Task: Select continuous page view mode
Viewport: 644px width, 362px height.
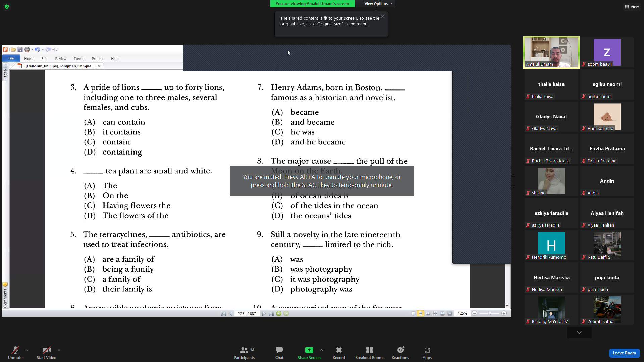Action: coord(421,314)
